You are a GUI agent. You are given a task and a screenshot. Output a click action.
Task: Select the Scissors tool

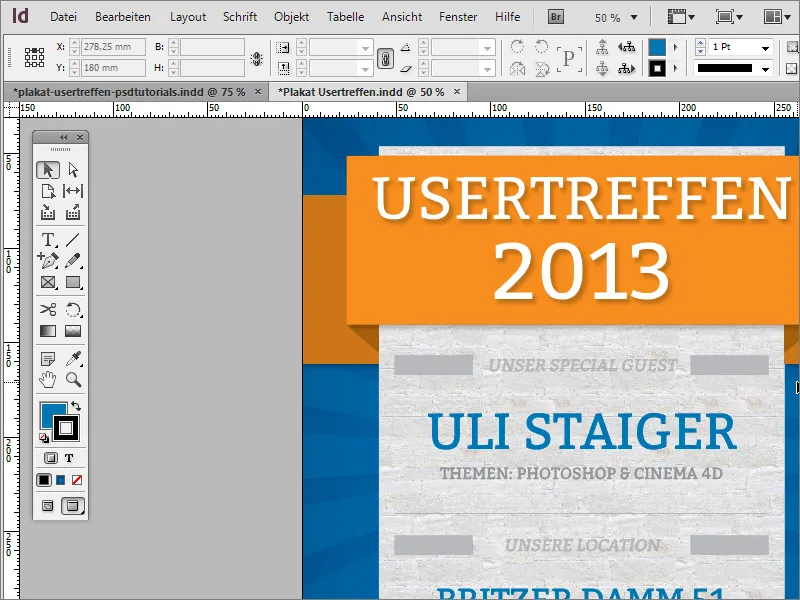pyautogui.click(x=48, y=309)
